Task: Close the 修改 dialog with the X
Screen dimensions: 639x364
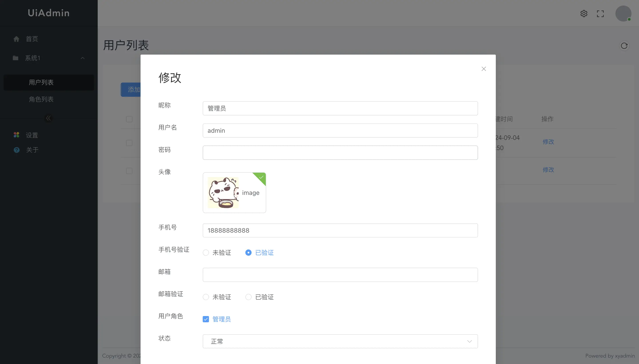Action: [484, 69]
